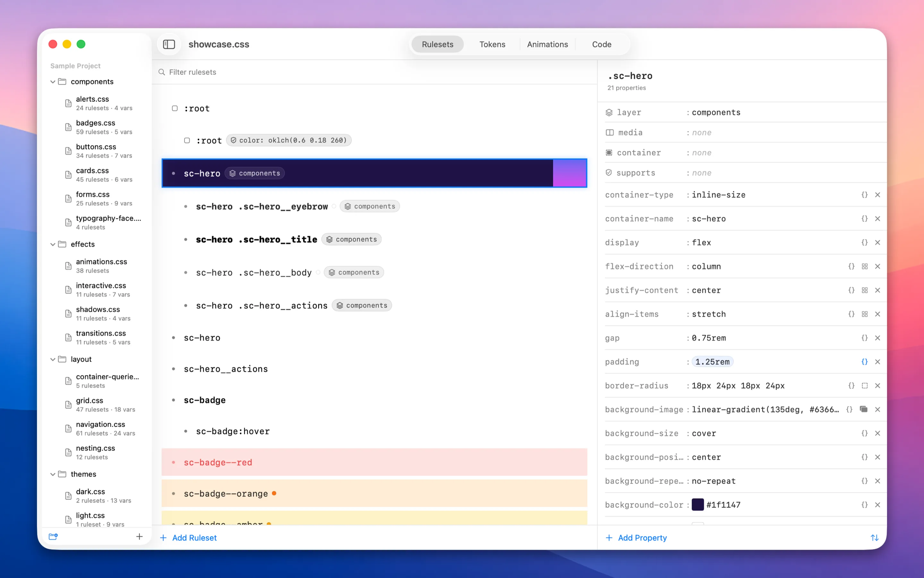Click braces icon on display row
The width and height of the screenshot is (924, 578).
pos(864,243)
